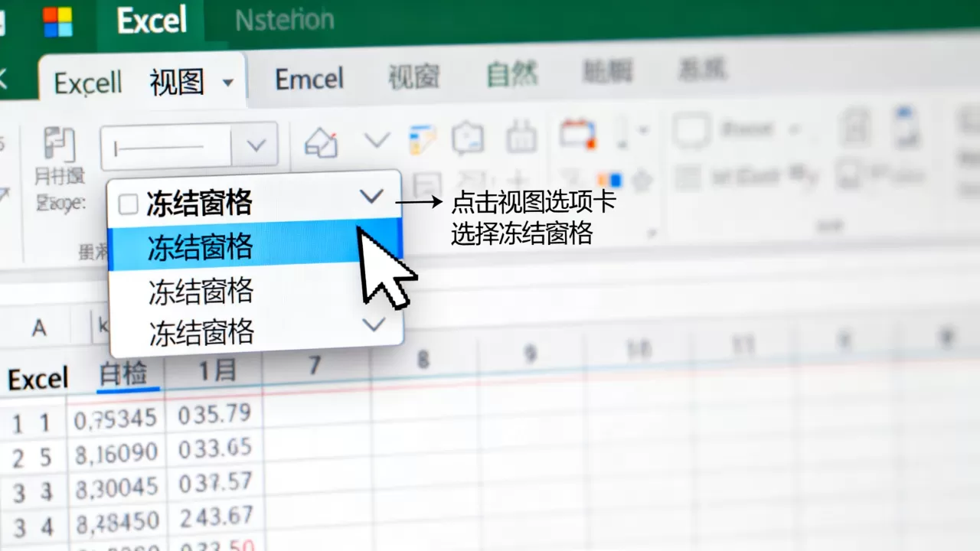Select the cell containing 033.65

click(x=215, y=448)
